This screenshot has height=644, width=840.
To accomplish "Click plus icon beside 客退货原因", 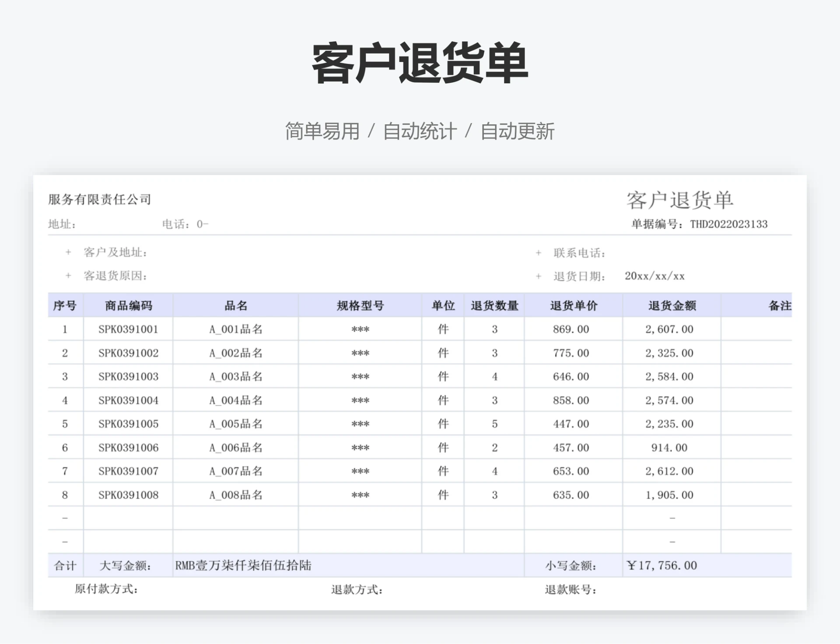I will 68,276.
